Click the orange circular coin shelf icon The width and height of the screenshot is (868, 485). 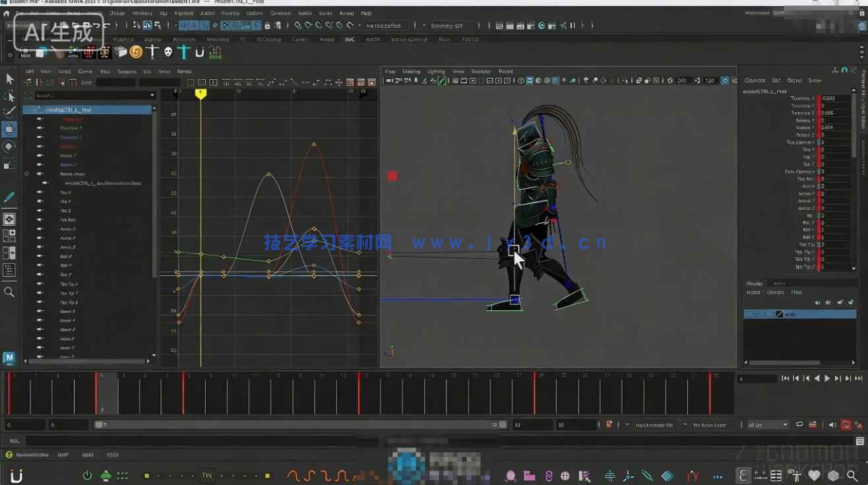[137, 52]
